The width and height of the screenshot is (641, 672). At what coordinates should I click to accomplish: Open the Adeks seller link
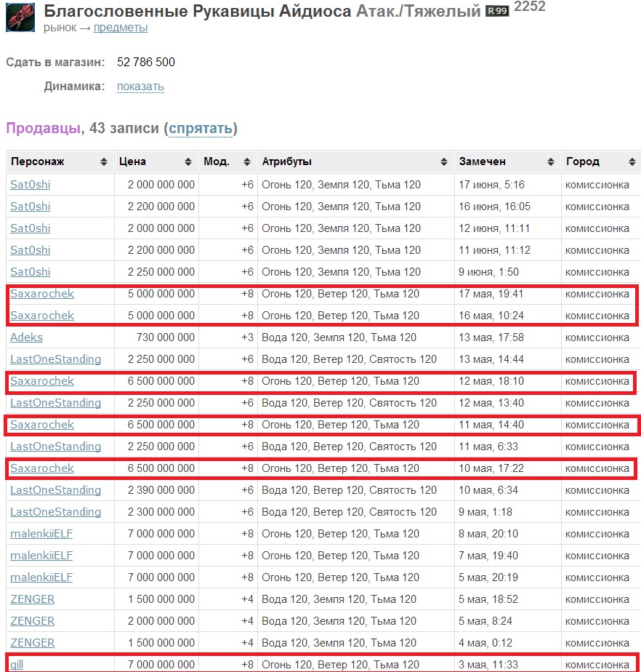tap(27, 337)
